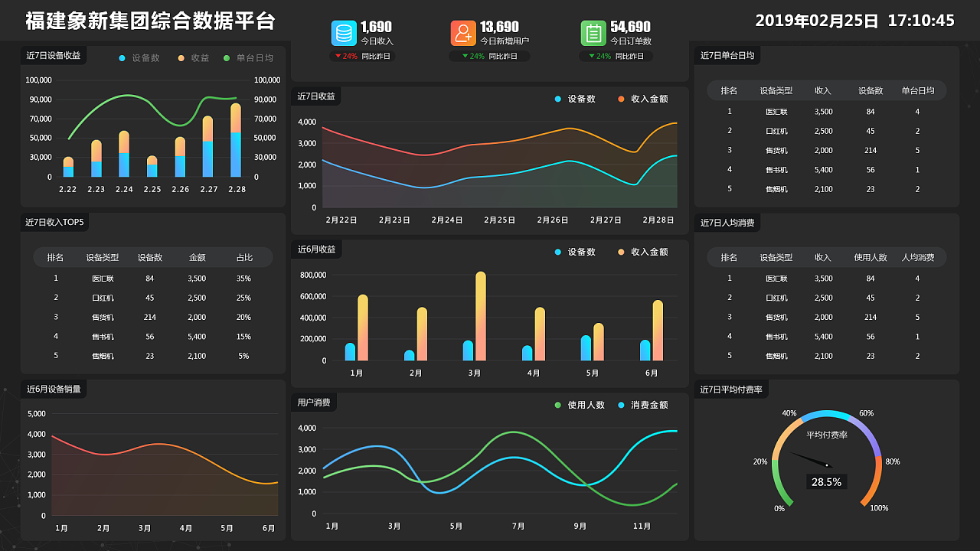The height and width of the screenshot is (551, 980).
Task: Click 口红机 row in 近7日单台日均 table
Action: click(827, 131)
